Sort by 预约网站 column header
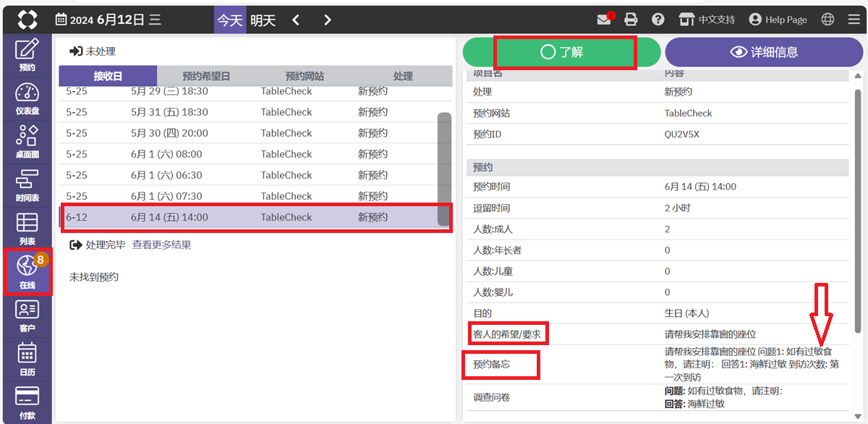868x424 pixels. click(305, 76)
